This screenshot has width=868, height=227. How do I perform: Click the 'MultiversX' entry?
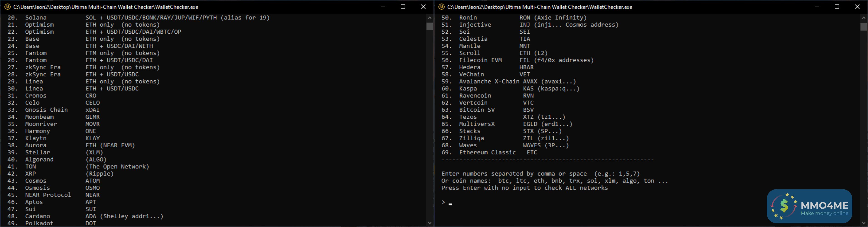coord(477,124)
